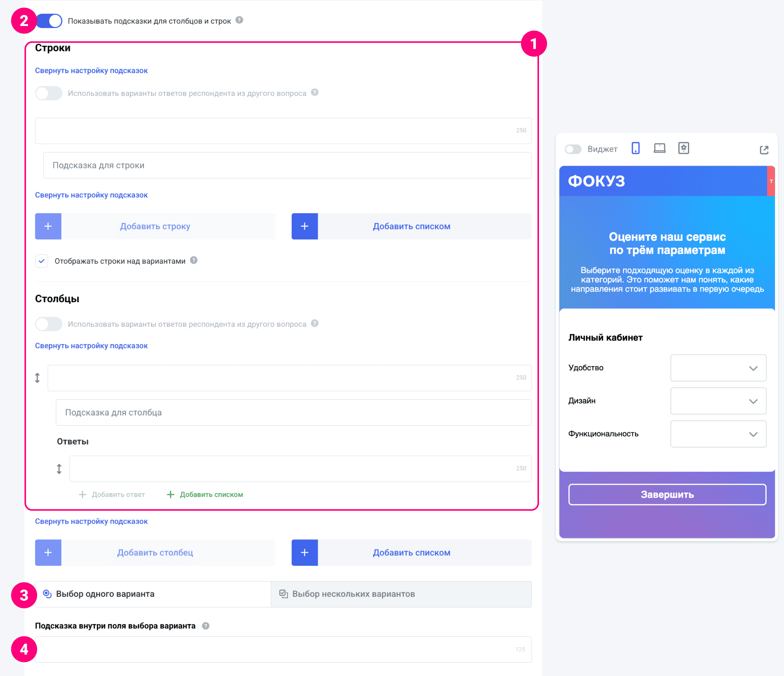Click green Добавить списком link under Ответы

(205, 495)
